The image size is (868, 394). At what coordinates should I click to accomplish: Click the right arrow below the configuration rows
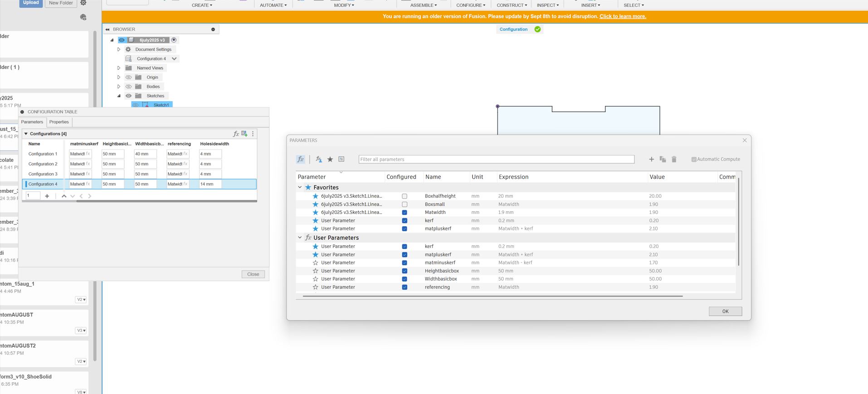coord(90,196)
